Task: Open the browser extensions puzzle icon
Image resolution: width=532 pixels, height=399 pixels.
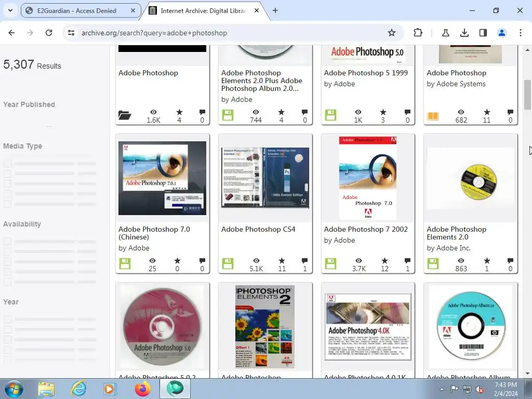Action: 418,33
